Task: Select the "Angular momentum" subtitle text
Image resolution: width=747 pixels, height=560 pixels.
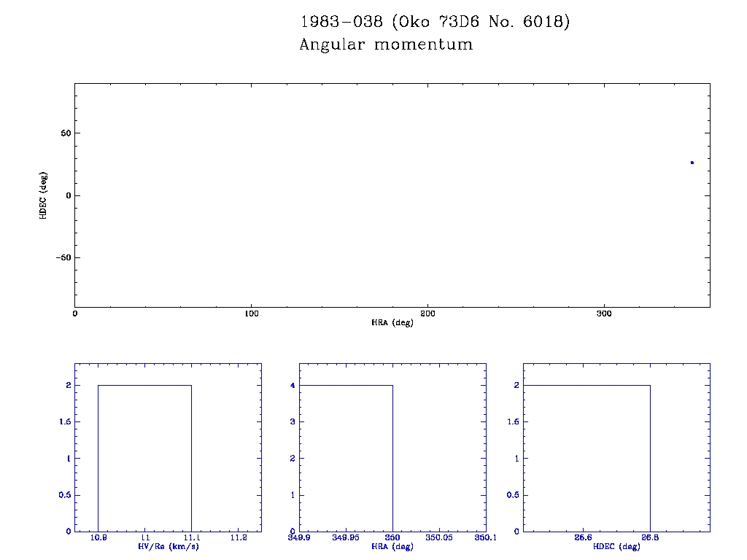Action: coord(386,44)
